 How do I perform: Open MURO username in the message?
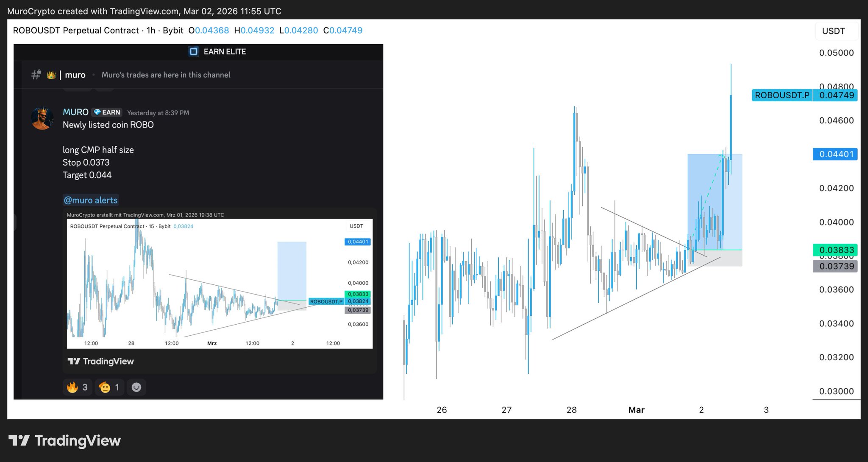[75, 112]
